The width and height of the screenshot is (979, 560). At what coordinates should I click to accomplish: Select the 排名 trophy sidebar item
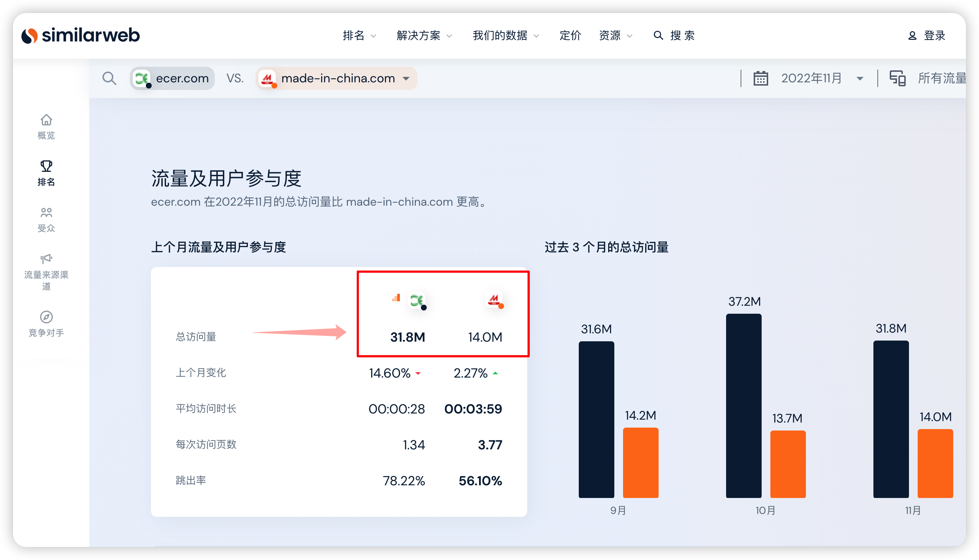[46, 173]
